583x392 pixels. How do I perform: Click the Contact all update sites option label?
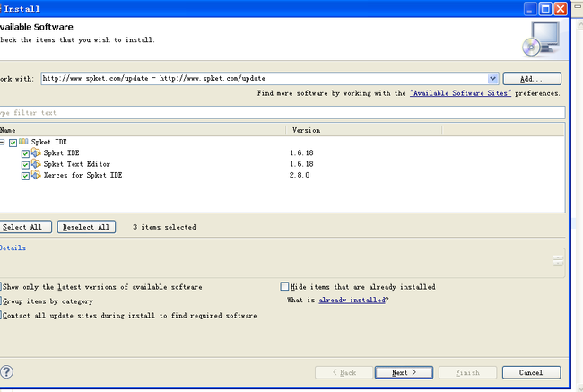coord(129,316)
